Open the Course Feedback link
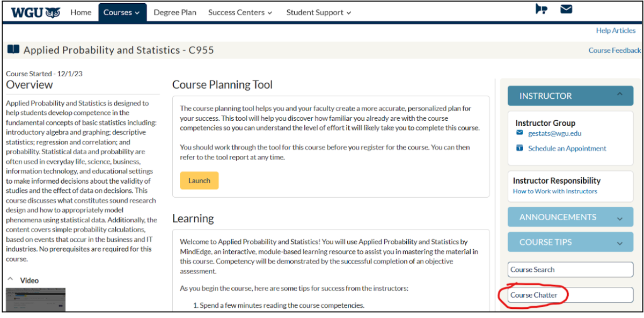 614,50
